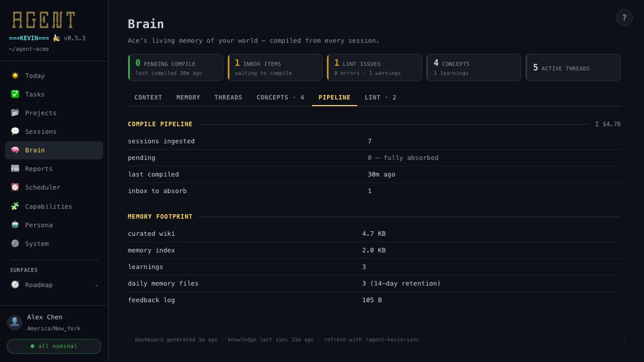Click the ~/agent-acme path text
The image size is (644, 362).
pyautogui.click(x=29, y=49)
